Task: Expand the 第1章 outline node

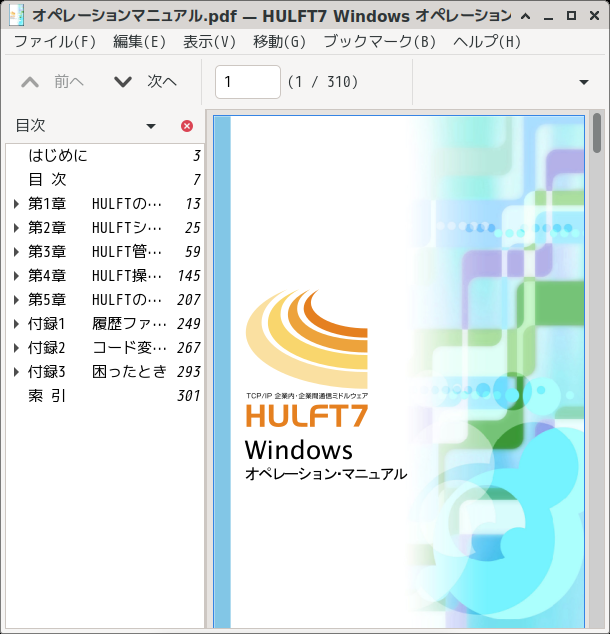Action: [16, 204]
